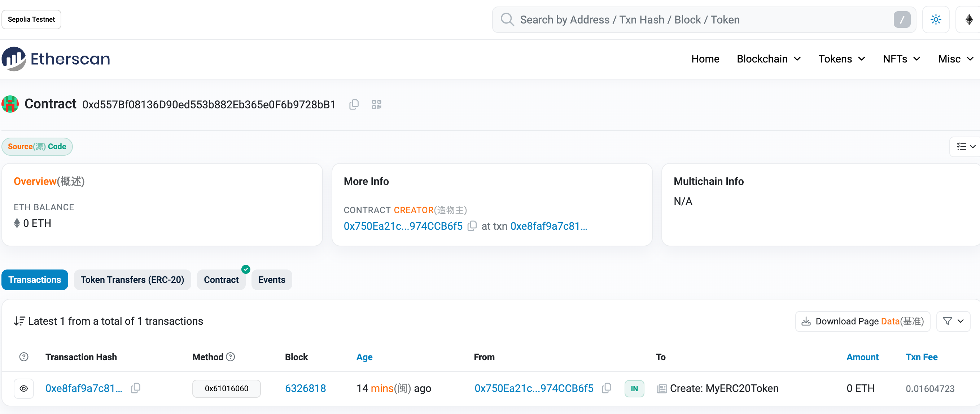This screenshot has width=980, height=414.
Task: Open the Ethereum network selector icon
Action: coord(968,20)
